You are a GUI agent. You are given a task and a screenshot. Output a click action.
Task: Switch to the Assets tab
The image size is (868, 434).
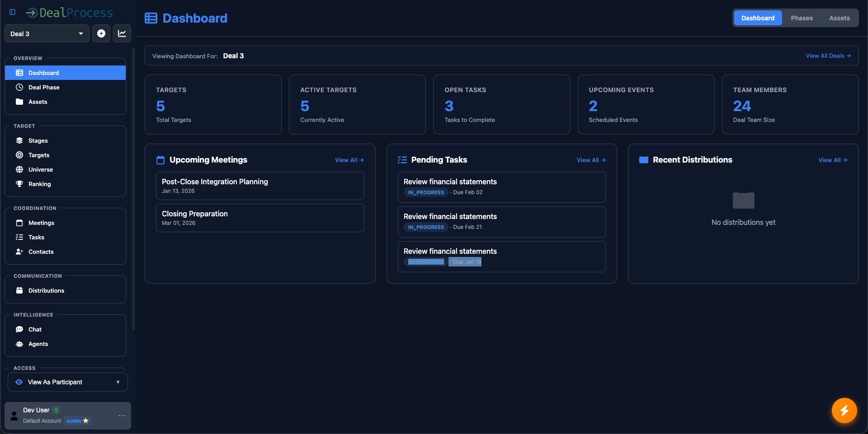(840, 18)
